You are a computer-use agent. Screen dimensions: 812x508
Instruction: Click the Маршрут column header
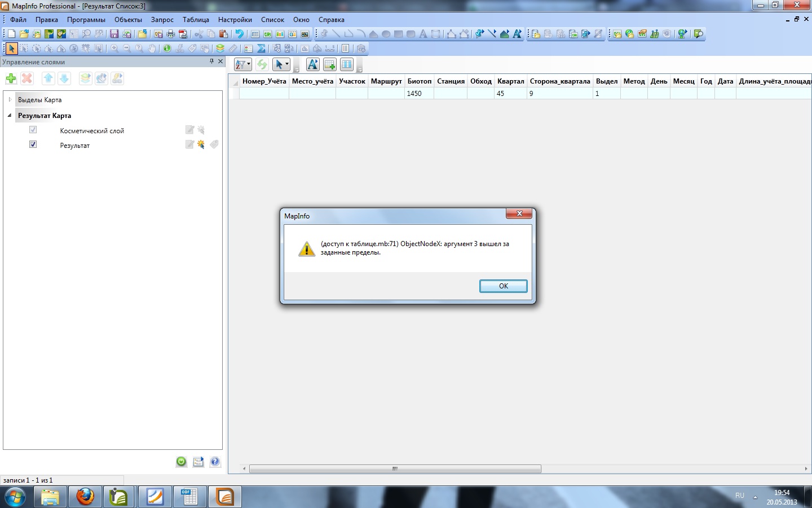386,81
